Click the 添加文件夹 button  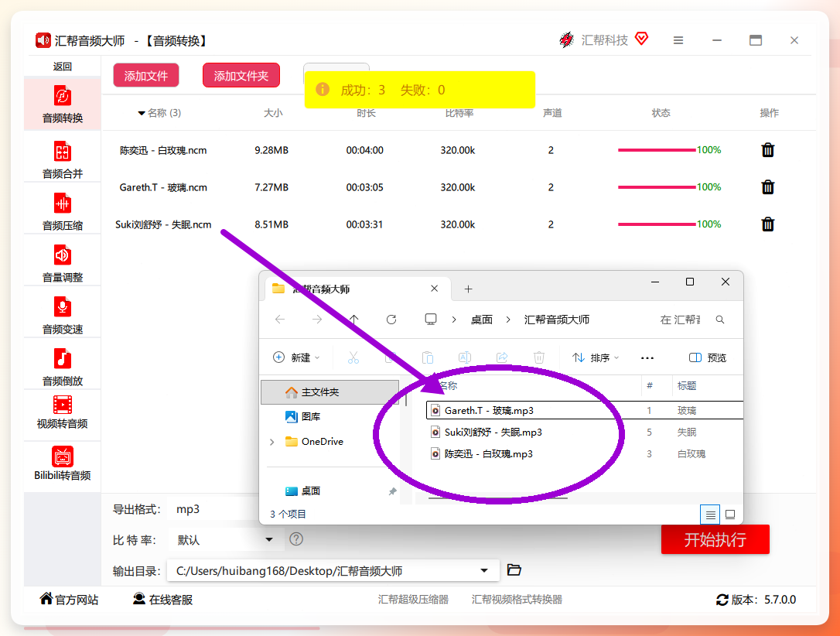tap(241, 76)
